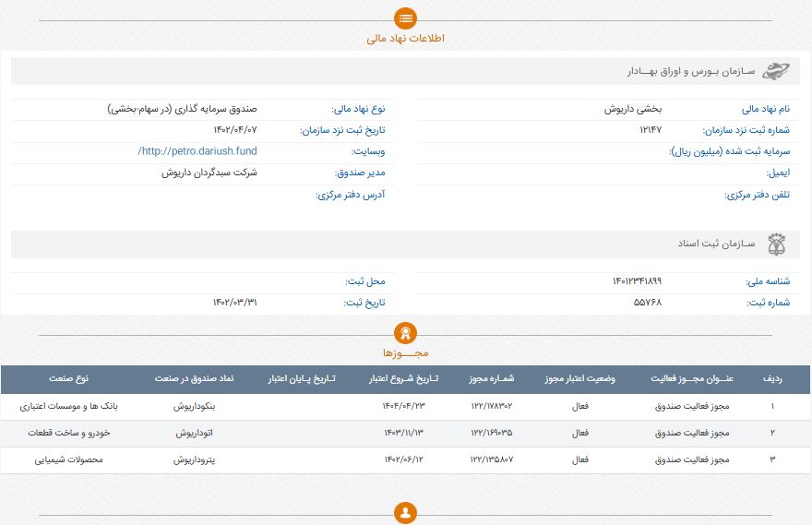Click the شماره مجوز column header
Viewport: 812px width, 525px height.
click(x=492, y=379)
